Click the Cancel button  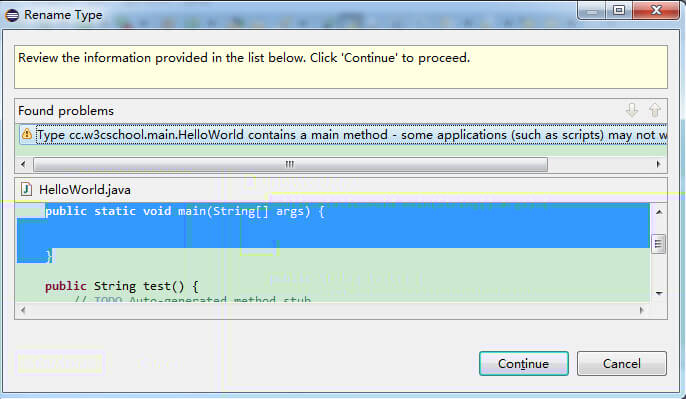622,363
